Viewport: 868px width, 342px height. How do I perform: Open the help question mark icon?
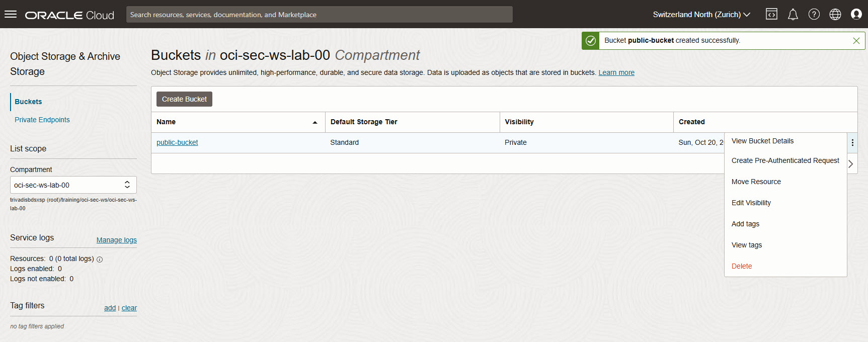(814, 14)
